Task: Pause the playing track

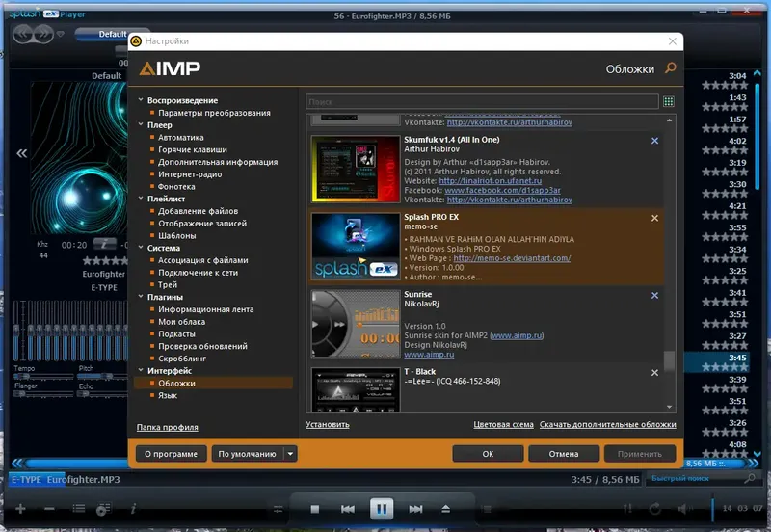Action: [382, 509]
